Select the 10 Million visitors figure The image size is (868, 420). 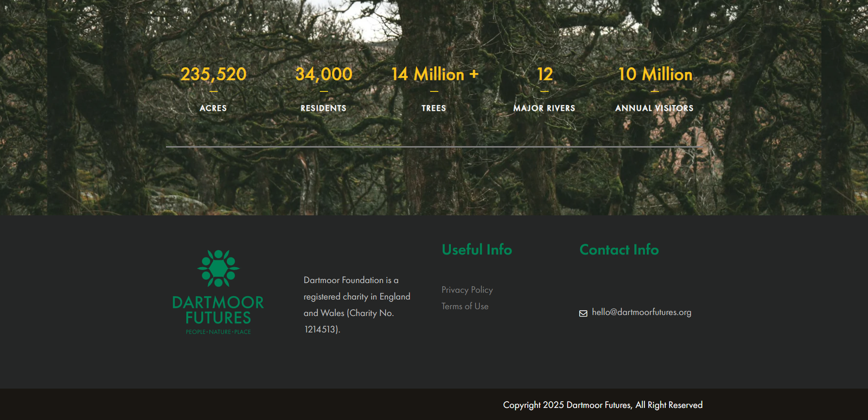coord(655,74)
